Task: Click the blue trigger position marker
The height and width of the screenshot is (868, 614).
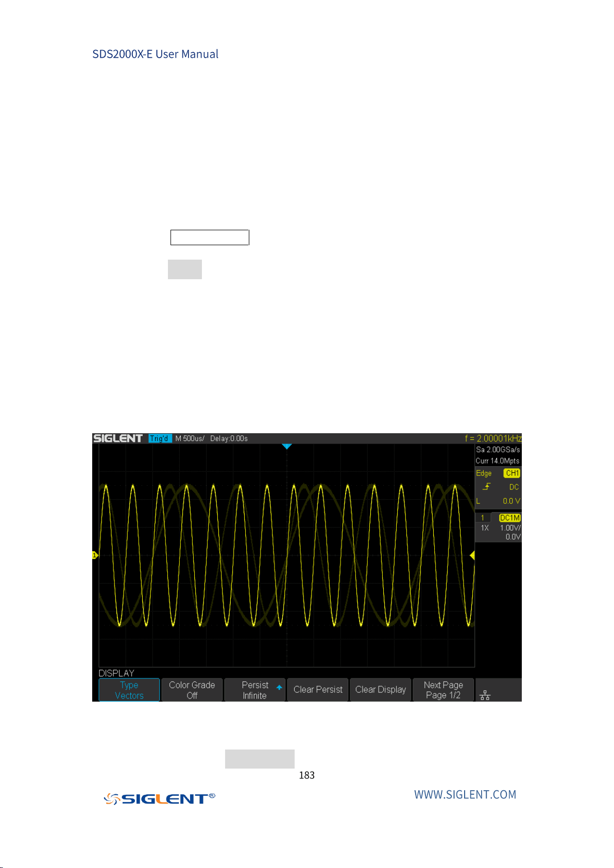Action: [x=287, y=447]
